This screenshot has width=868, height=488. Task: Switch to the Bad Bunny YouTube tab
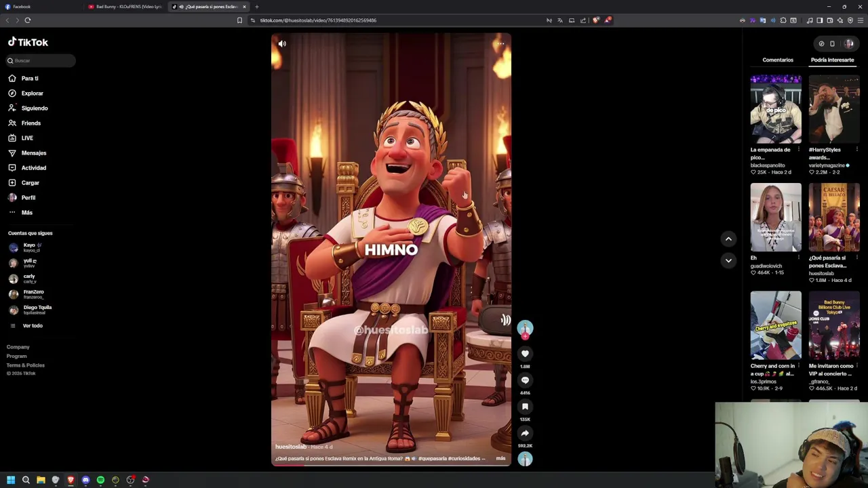pos(125,7)
